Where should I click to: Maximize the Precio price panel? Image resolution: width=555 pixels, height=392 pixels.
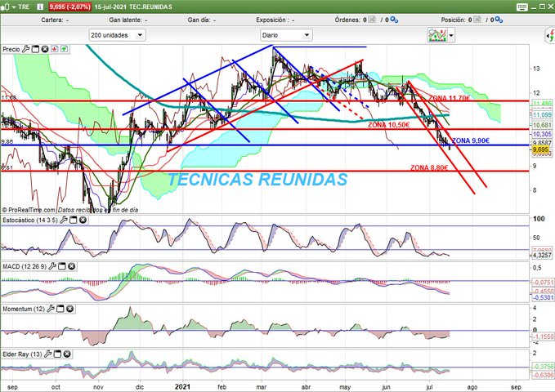35,49
